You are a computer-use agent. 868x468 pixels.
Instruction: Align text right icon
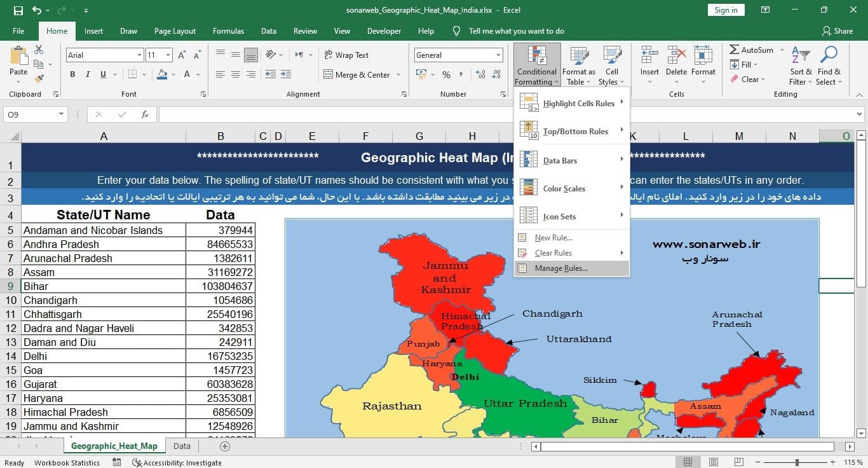pyautogui.click(x=250, y=74)
